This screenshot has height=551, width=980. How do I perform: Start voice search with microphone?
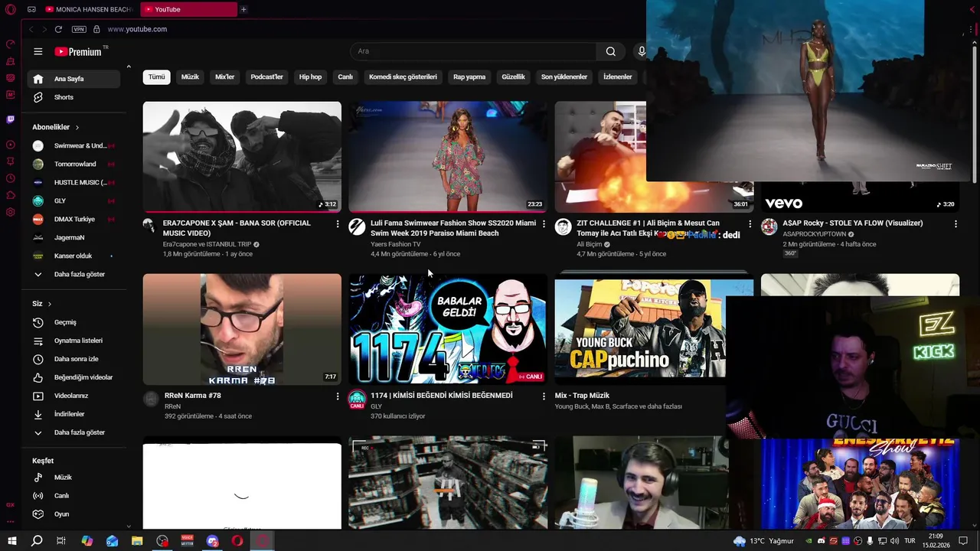642,51
